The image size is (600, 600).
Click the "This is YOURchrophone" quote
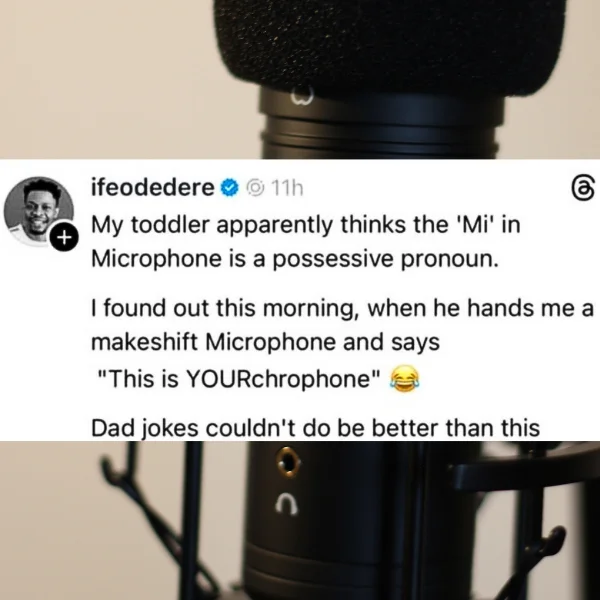[239, 378]
